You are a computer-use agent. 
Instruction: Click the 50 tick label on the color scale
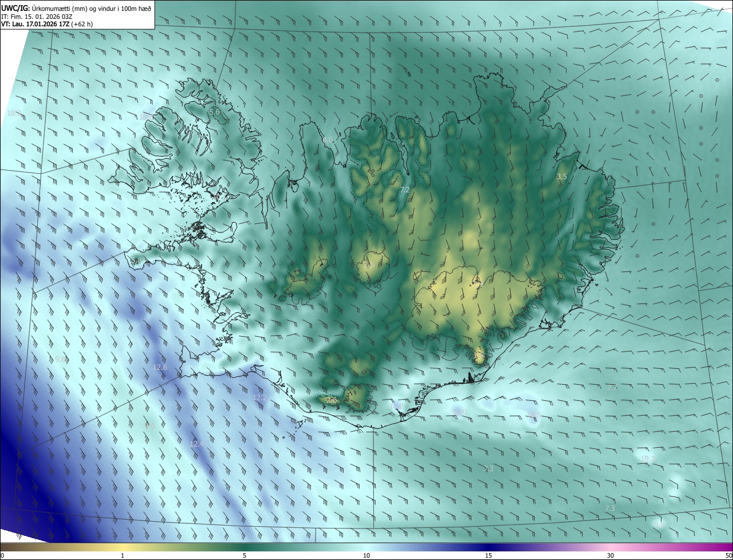(x=728, y=555)
